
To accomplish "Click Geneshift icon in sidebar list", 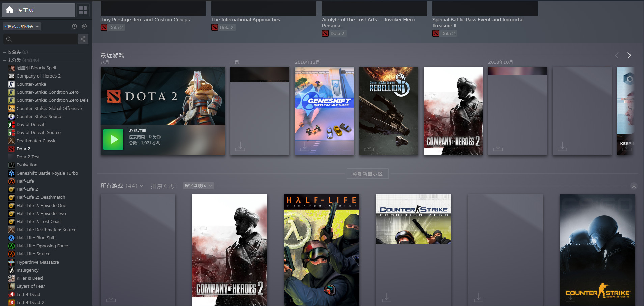I will tap(11, 173).
